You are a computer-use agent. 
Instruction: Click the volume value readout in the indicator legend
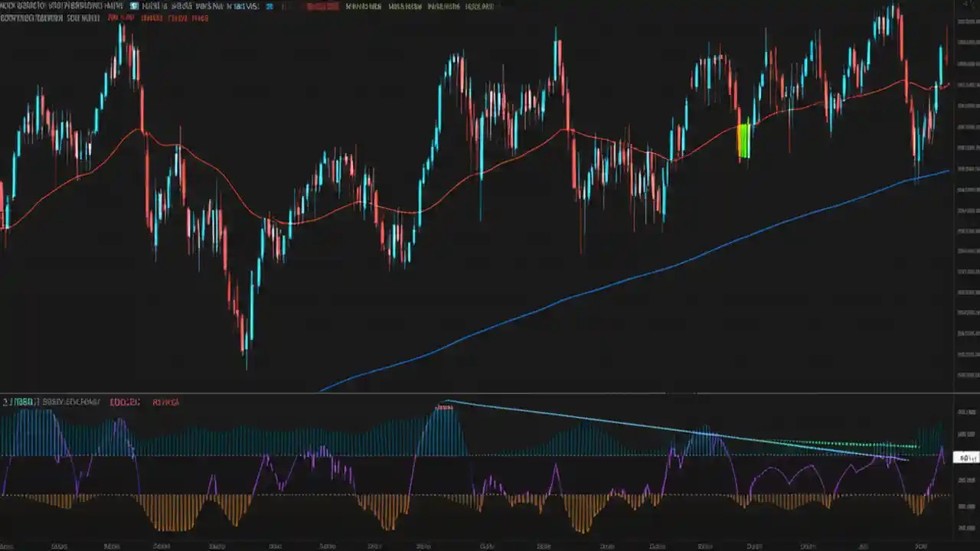pos(125,401)
